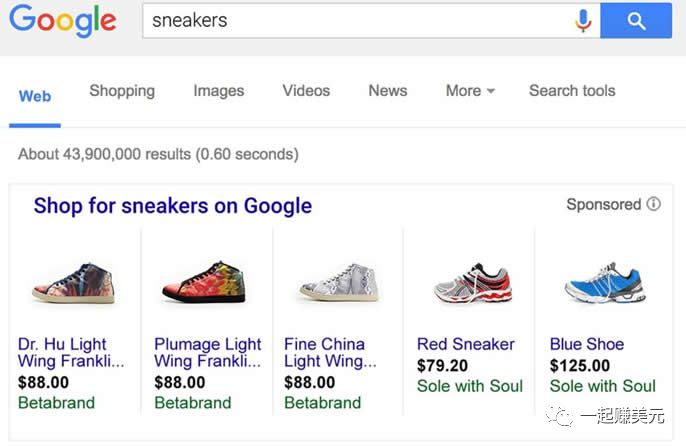The width and height of the screenshot is (686, 446).
Task: Click the Dr. Hu Light Wing sneaker image
Action: [73, 282]
